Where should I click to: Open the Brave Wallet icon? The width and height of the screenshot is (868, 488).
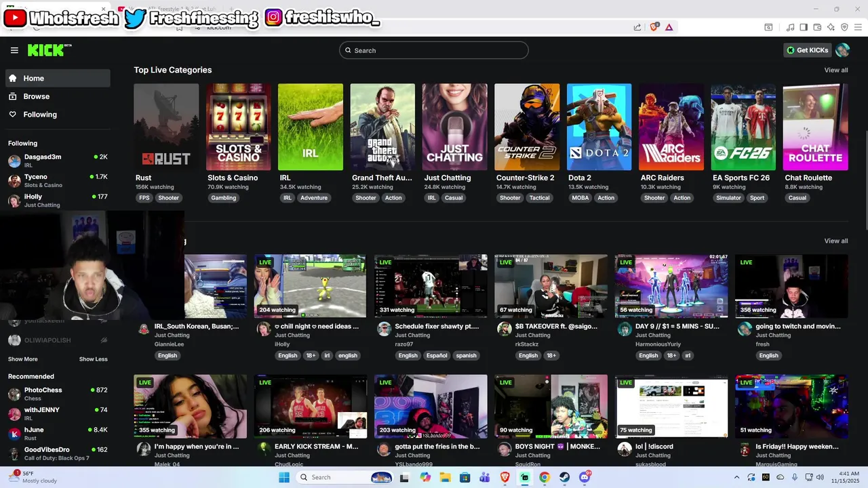tap(817, 27)
